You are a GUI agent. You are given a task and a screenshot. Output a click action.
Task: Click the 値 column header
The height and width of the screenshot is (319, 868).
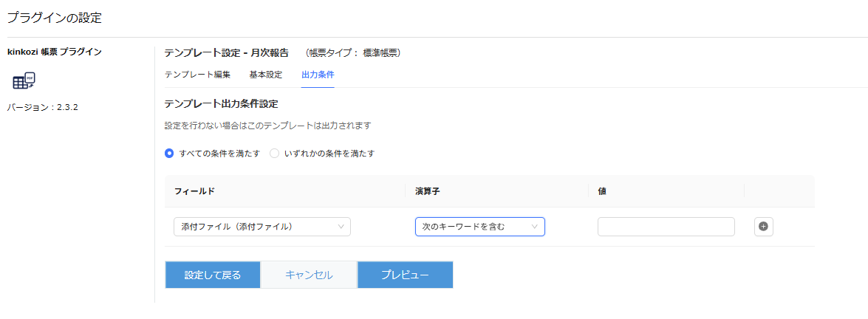[602, 191]
